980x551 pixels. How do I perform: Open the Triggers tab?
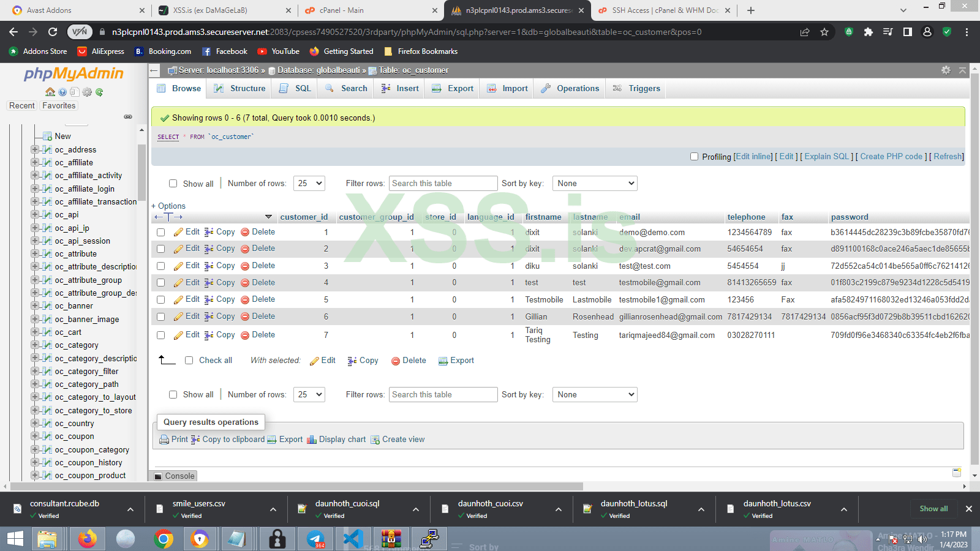tap(636, 89)
